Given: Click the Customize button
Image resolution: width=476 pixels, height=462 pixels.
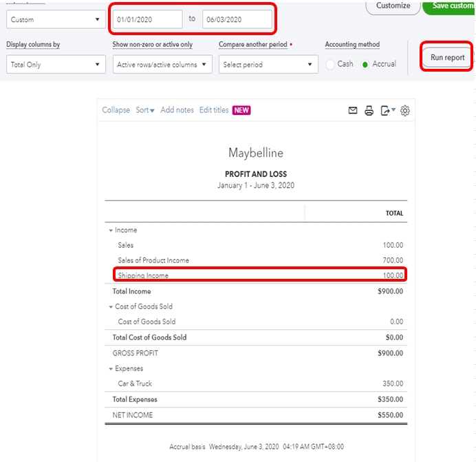Looking at the screenshot, I should click(393, 6).
